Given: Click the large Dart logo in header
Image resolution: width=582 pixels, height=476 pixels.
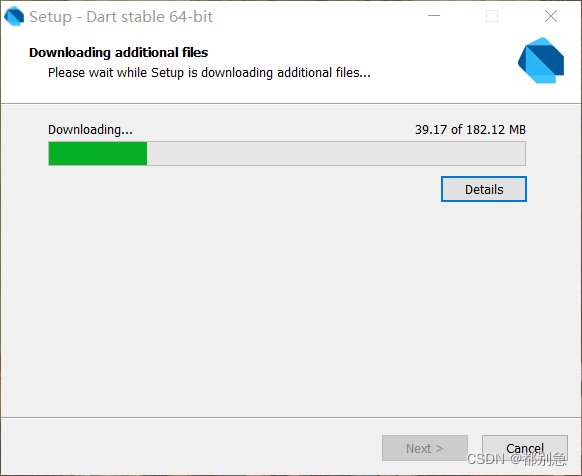Looking at the screenshot, I should pyautogui.click(x=541, y=61).
